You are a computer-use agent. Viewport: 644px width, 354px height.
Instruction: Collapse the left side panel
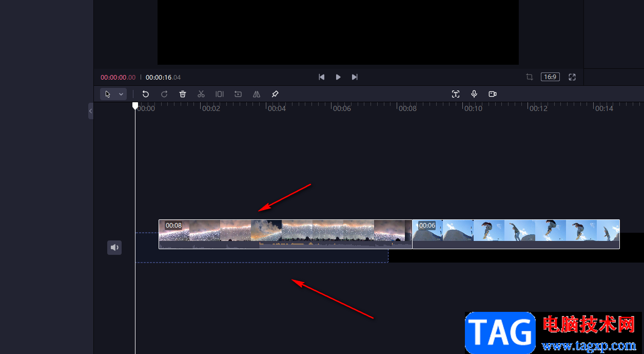click(91, 110)
